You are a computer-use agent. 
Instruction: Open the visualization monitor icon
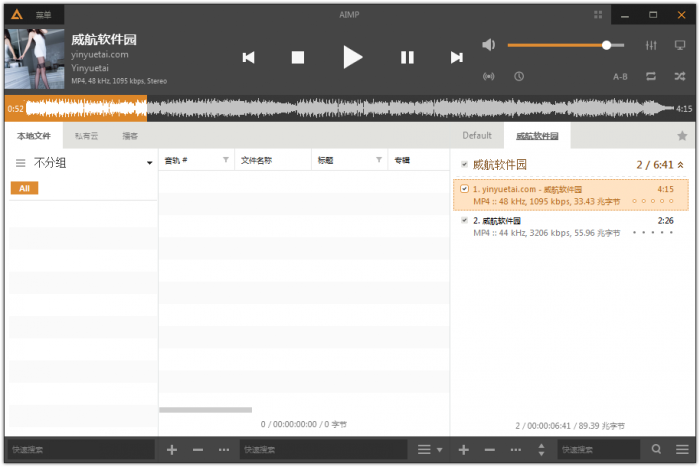680,45
